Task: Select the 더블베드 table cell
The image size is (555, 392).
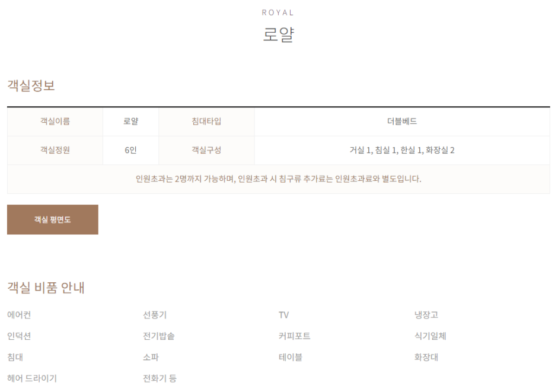Action: pyautogui.click(x=402, y=122)
